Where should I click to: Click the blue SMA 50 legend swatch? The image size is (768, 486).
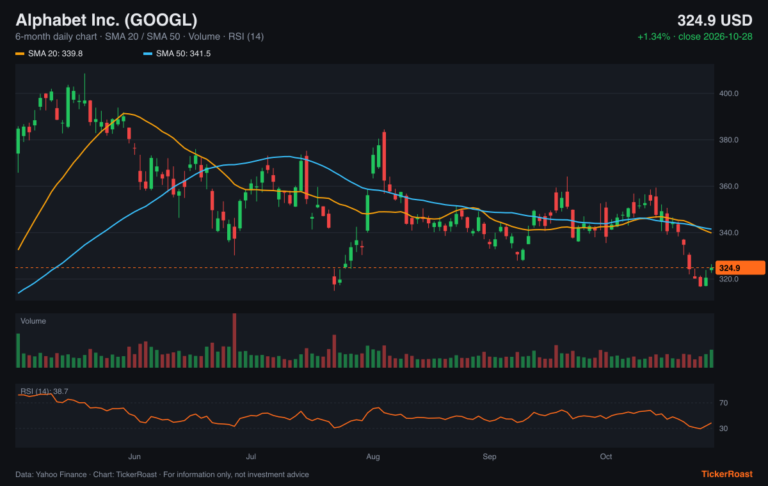[147, 53]
